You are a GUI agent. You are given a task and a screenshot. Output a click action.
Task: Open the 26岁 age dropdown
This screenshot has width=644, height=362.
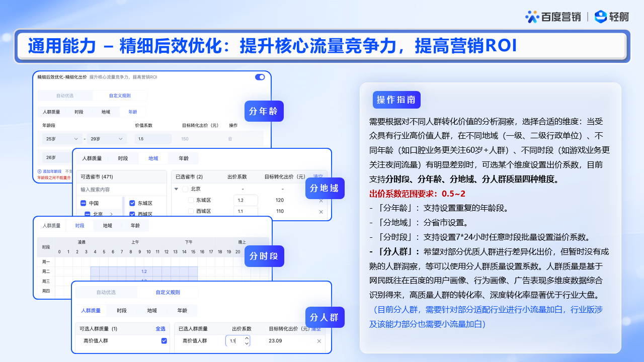coord(57,157)
